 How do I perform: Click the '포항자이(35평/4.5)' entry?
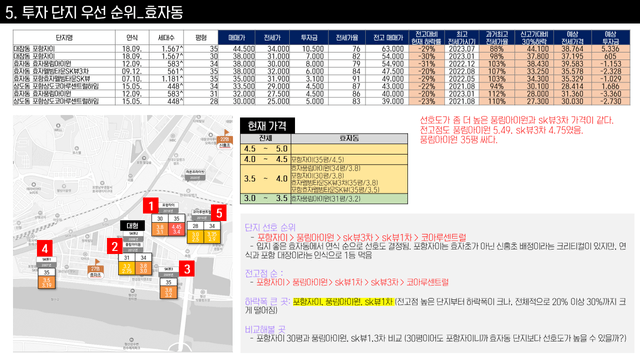[x=318, y=160]
